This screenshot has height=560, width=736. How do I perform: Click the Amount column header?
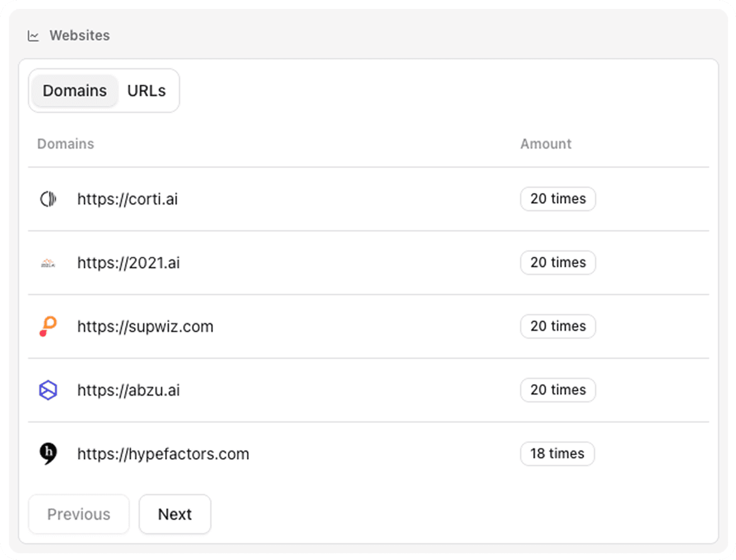pos(546,144)
